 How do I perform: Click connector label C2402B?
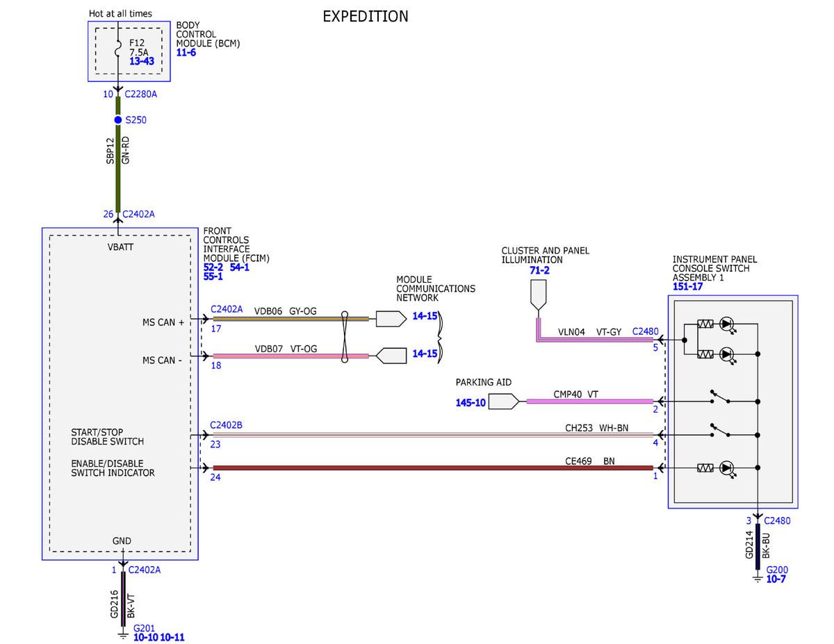(x=227, y=424)
